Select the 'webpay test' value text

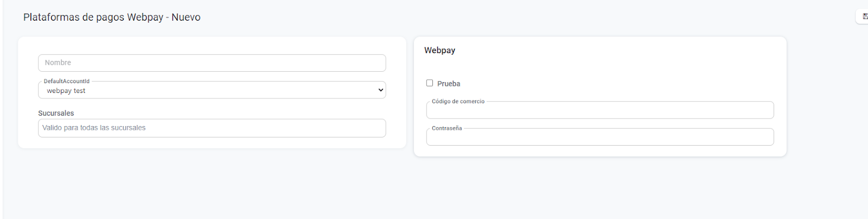point(66,91)
